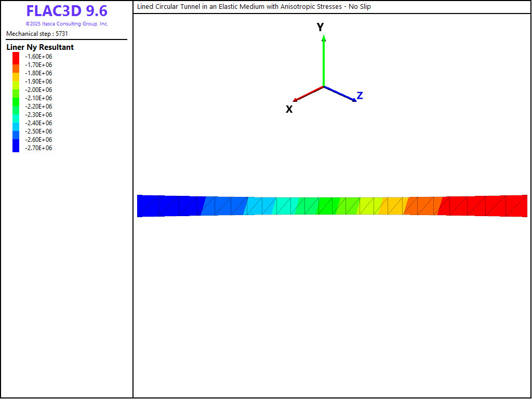Click the red X axis arrow

(308, 94)
